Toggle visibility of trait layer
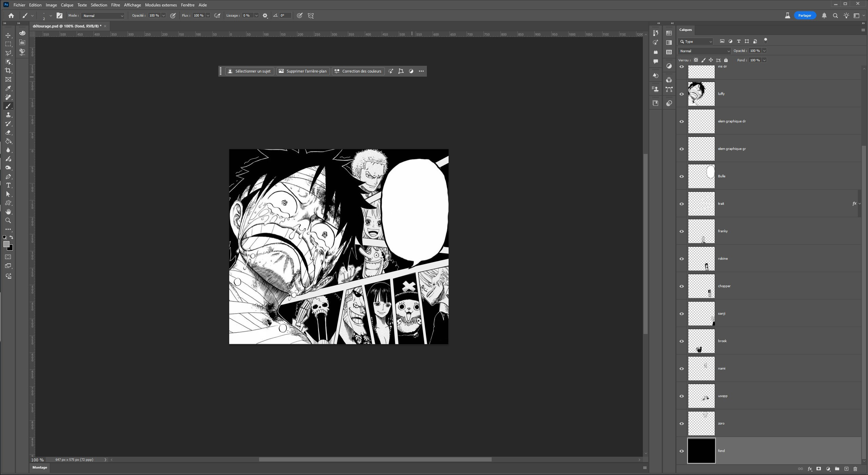868x475 pixels. click(682, 204)
